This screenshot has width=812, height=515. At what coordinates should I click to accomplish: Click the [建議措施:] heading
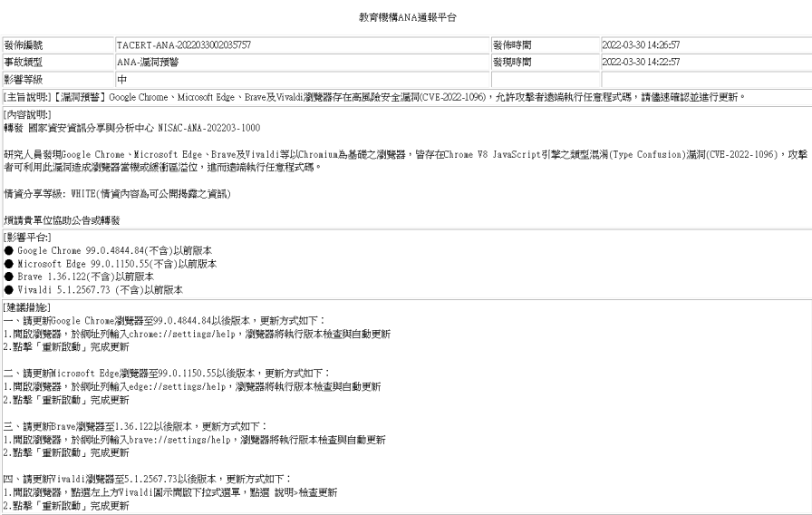click(x=27, y=307)
